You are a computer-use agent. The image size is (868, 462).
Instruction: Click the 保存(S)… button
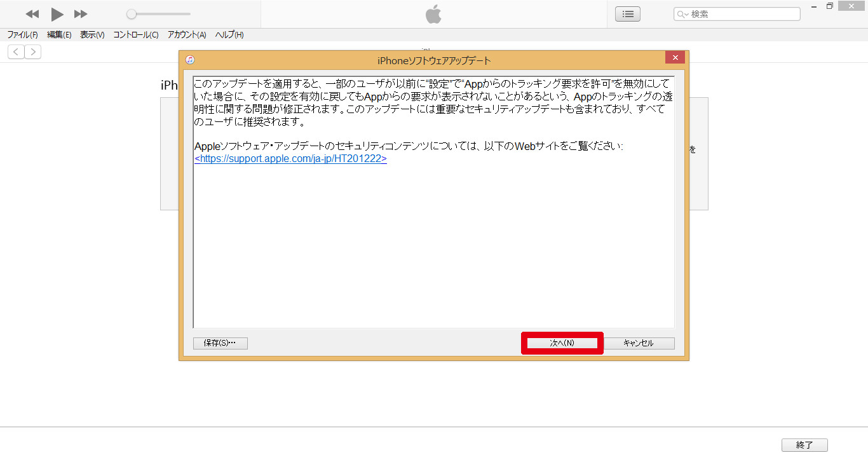tap(220, 343)
